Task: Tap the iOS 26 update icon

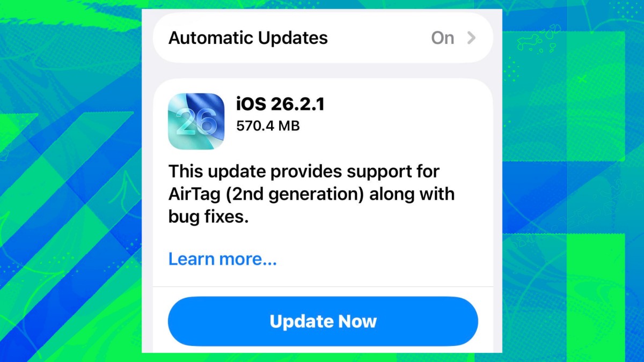Action: [196, 121]
